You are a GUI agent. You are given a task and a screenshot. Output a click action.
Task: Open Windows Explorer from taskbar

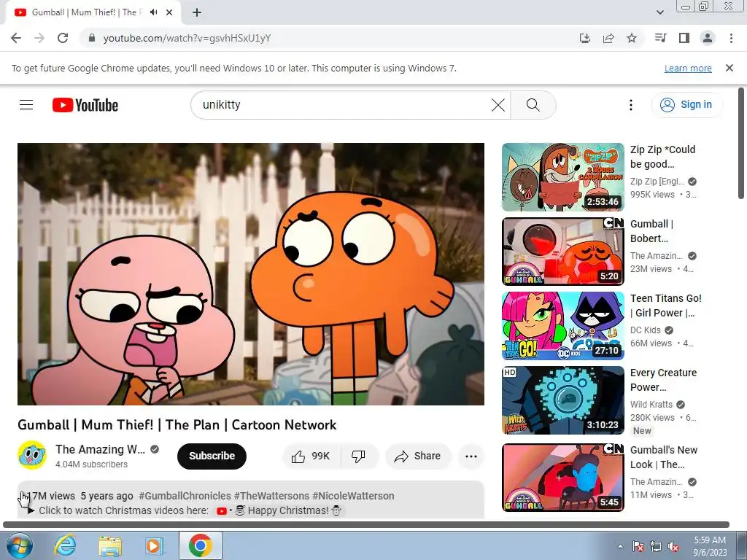coord(110,545)
